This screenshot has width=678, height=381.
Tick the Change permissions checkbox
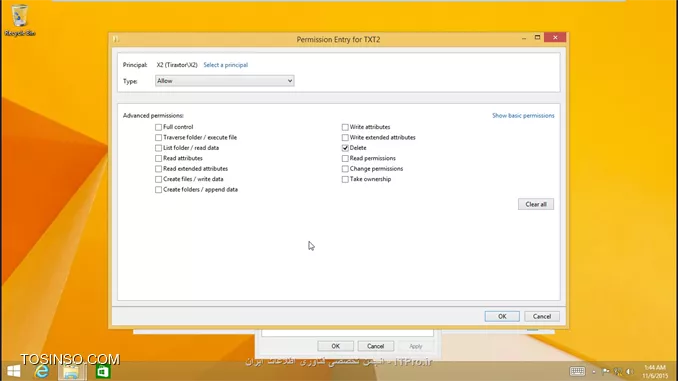pos(345,169)
